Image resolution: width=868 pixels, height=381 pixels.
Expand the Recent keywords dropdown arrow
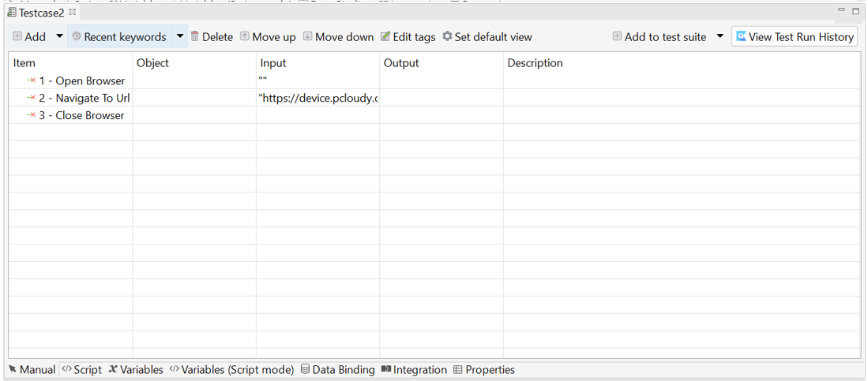coord(179,36)
